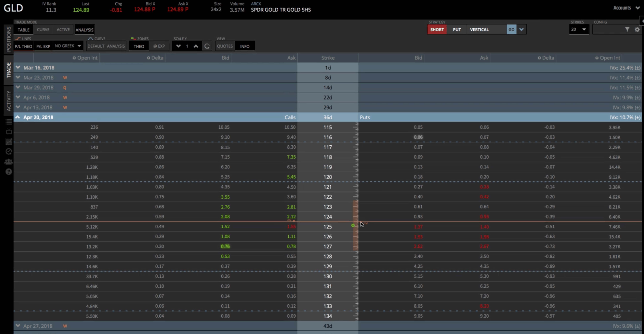Expand the Mar 23, 2018 weekly expiration
644x334 pixels.
coord(18,78)
